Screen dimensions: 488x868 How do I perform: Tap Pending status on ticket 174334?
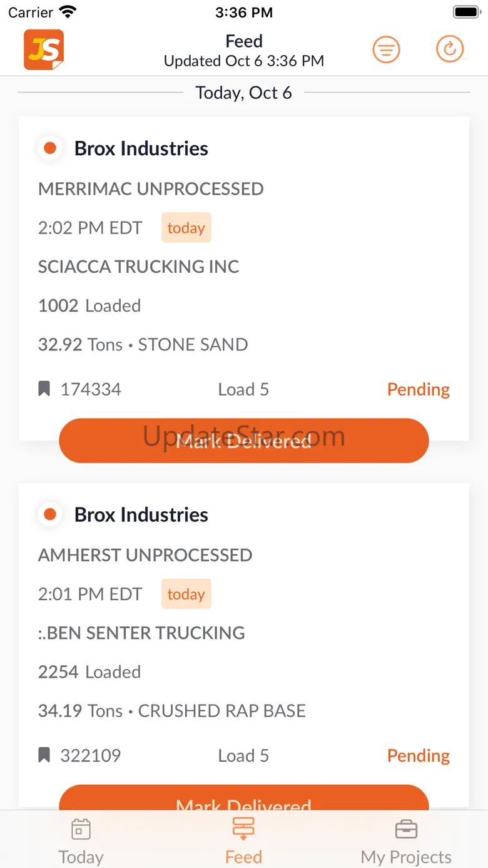(418, 389)
